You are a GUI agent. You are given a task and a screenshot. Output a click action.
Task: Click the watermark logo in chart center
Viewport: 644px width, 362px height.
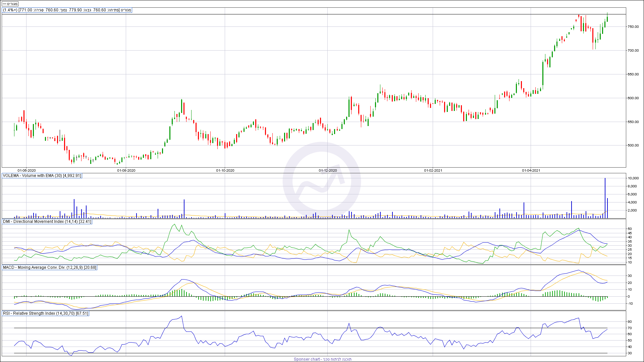[x=322, y=181]
